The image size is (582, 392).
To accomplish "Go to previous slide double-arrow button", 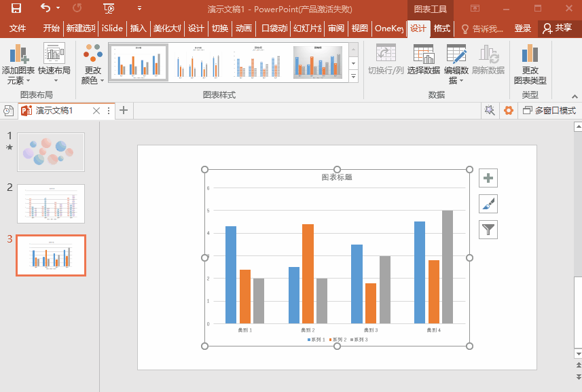I will pyautogui.click(x=578, y=366).
